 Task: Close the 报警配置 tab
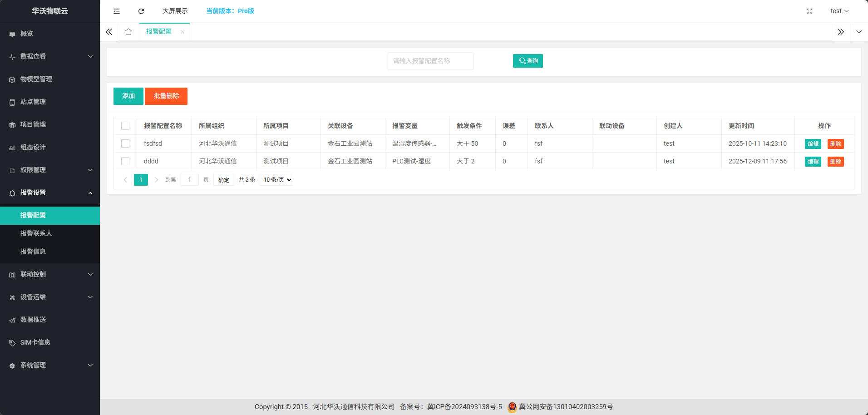(182, 32)
